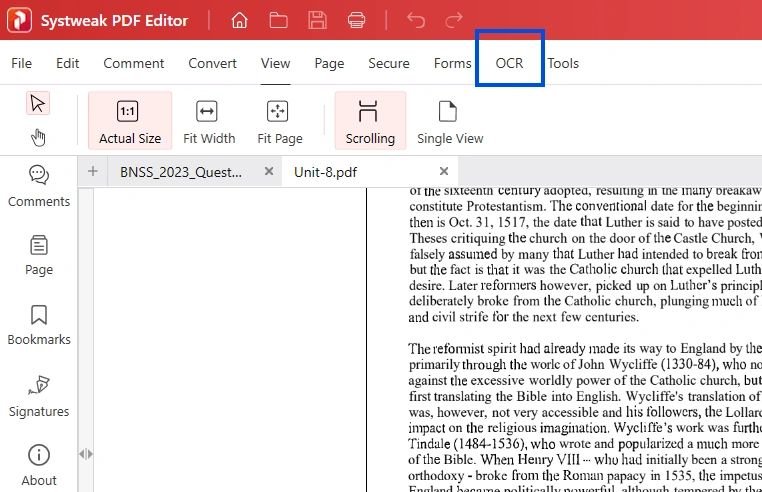Viewport: 762px width, 492px height.
Task: Show the Bookmarks panel
Action: click(x=39, y=325)
